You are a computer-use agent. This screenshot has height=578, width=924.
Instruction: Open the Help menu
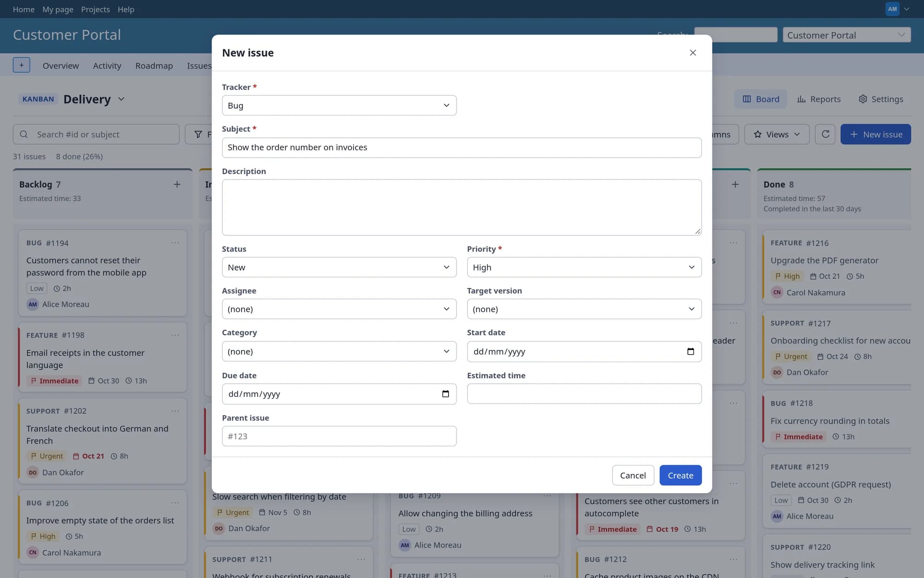point(126,9)
